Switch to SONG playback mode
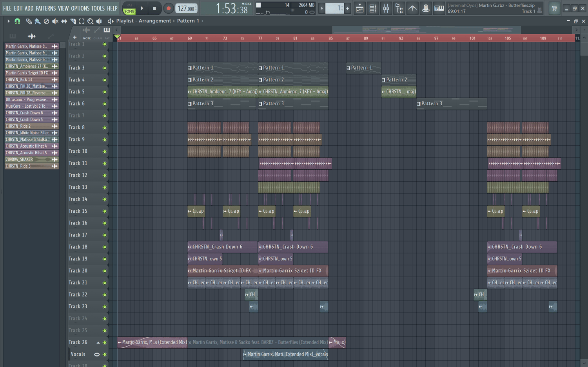The image size is (588, 367). 129,11
